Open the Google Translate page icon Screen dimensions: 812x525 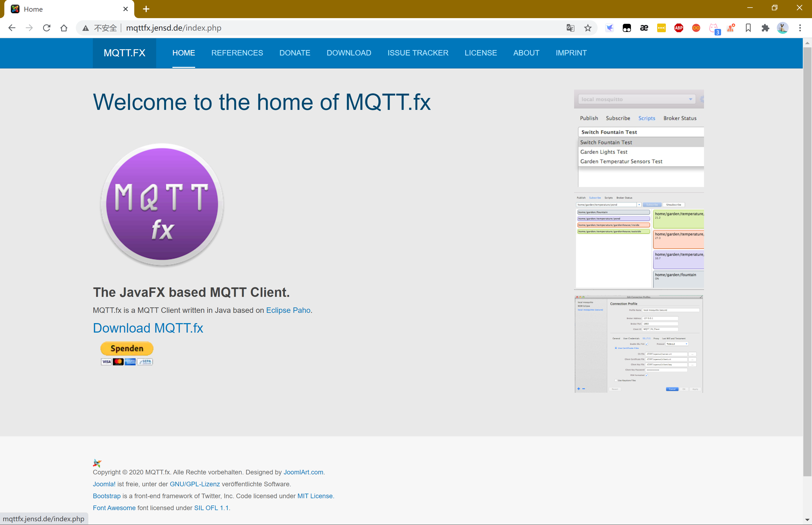(570, 28)
